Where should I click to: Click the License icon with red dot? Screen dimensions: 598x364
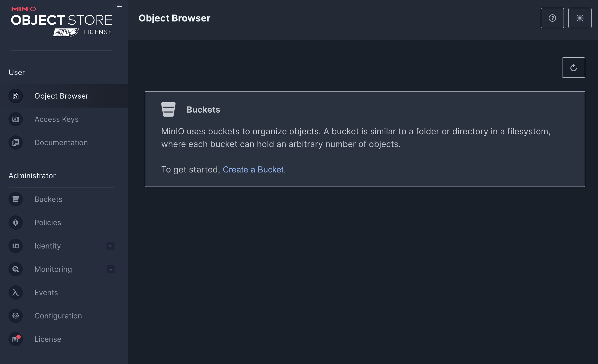(x=16, y=339)
